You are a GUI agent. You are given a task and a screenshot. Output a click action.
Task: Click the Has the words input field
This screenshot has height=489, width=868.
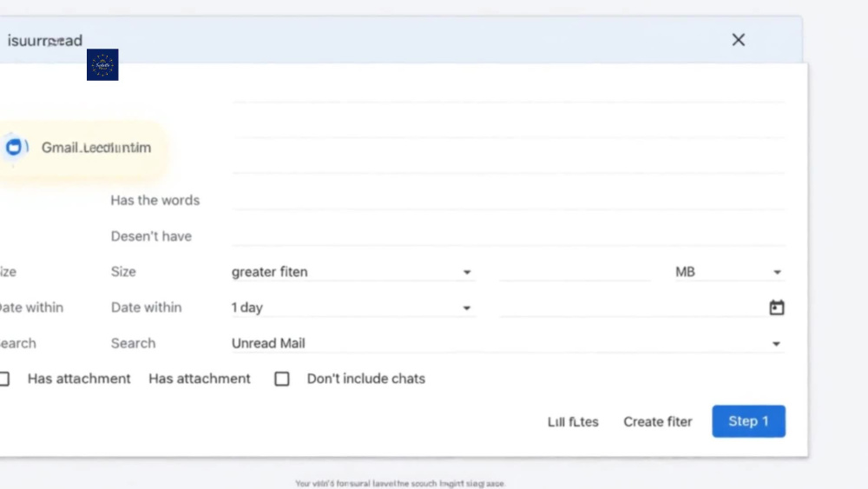(508, 200)
